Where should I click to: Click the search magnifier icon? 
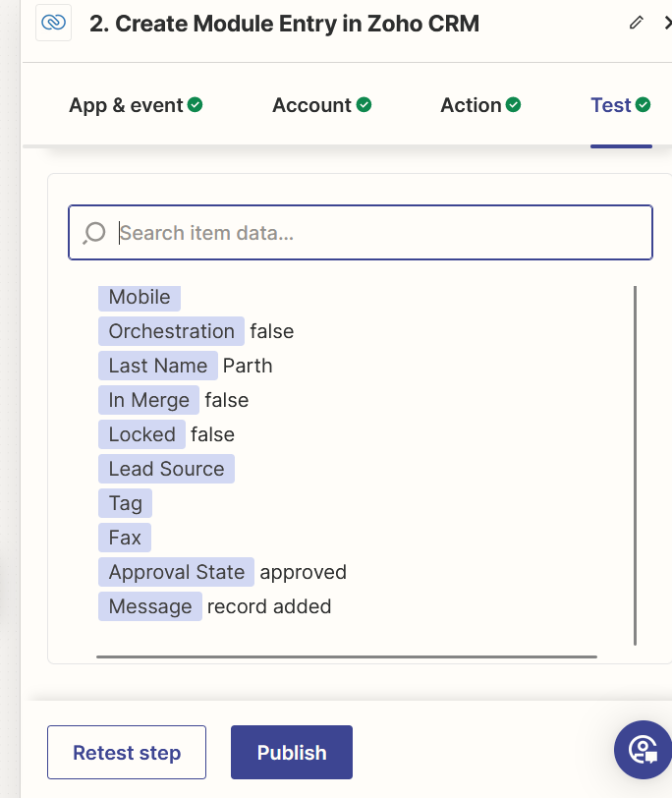[x=94, y=233]
